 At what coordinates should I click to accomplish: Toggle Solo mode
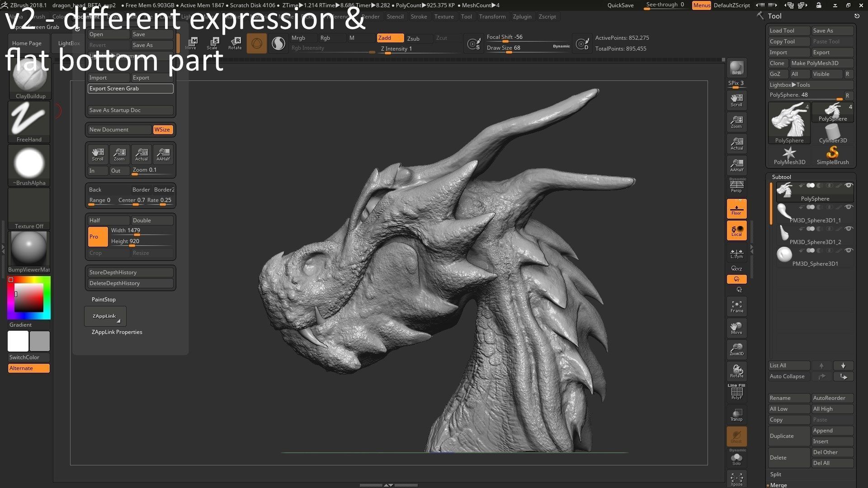click(736, 458)
